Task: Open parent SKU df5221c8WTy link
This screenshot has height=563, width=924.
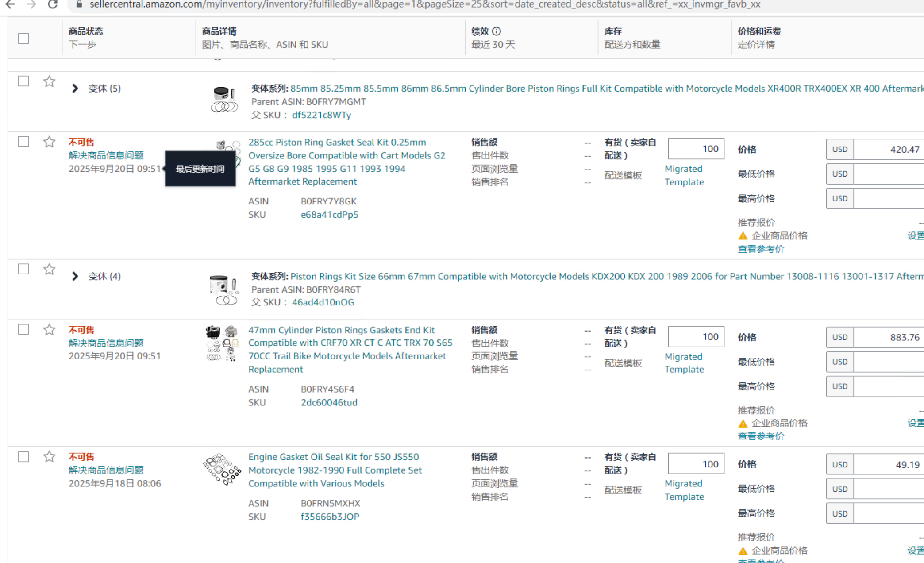Action: 321,115
